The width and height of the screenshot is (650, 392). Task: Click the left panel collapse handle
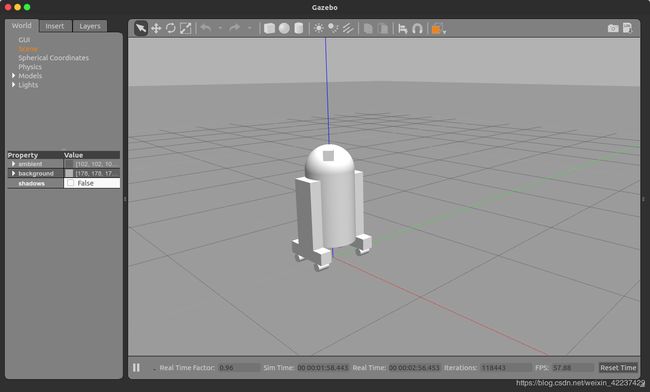[x=125, y=199]
